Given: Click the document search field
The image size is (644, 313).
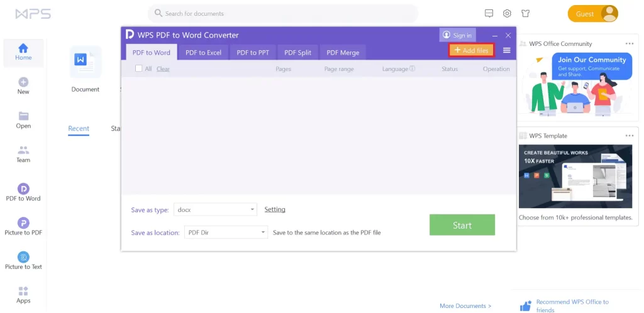Looking at the screenshot, I should (283, 13).
